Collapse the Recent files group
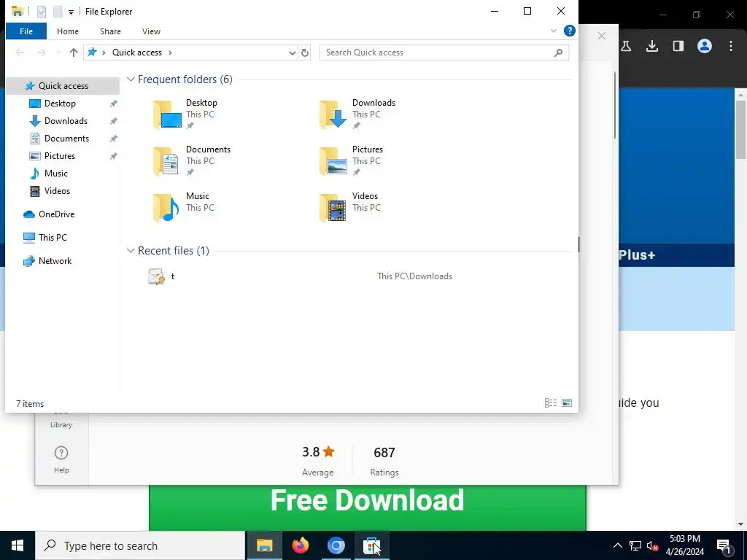Viewport: 747px width, 560px height. click(x=131, y=251)
